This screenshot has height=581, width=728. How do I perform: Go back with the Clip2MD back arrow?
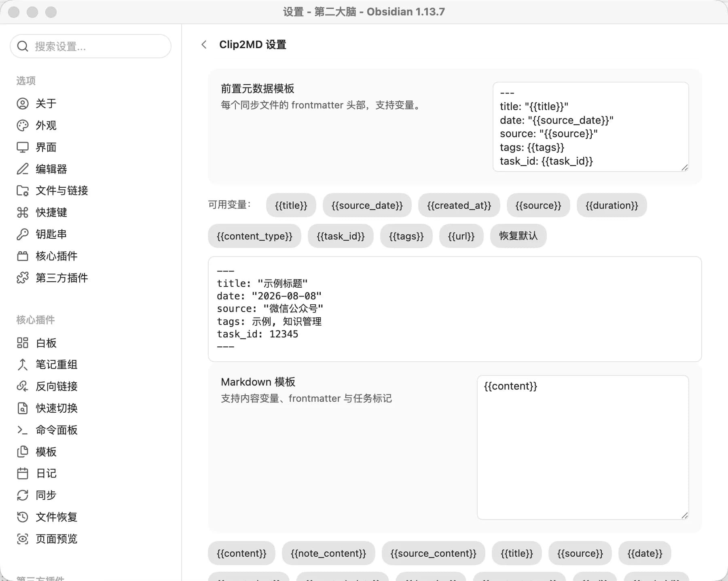point(204,45)
